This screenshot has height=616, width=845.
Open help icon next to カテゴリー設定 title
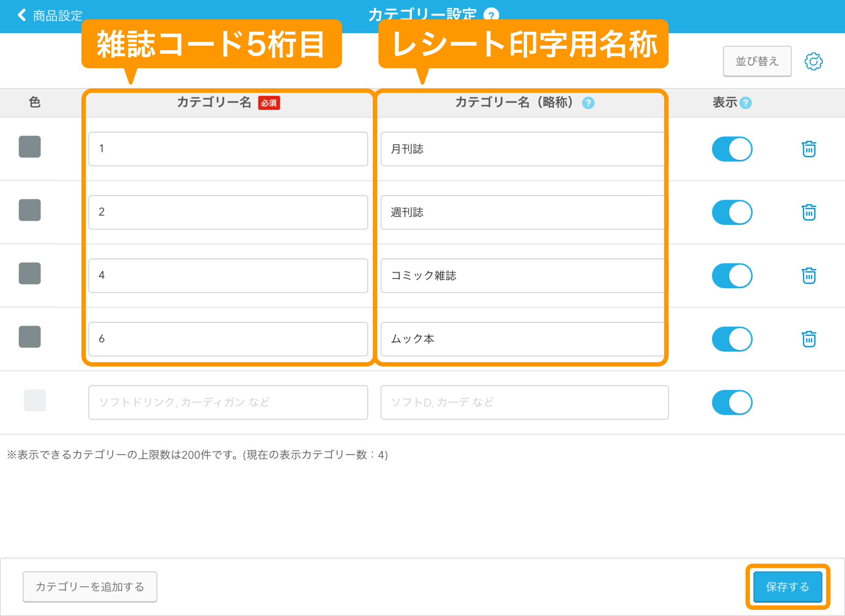491,15
